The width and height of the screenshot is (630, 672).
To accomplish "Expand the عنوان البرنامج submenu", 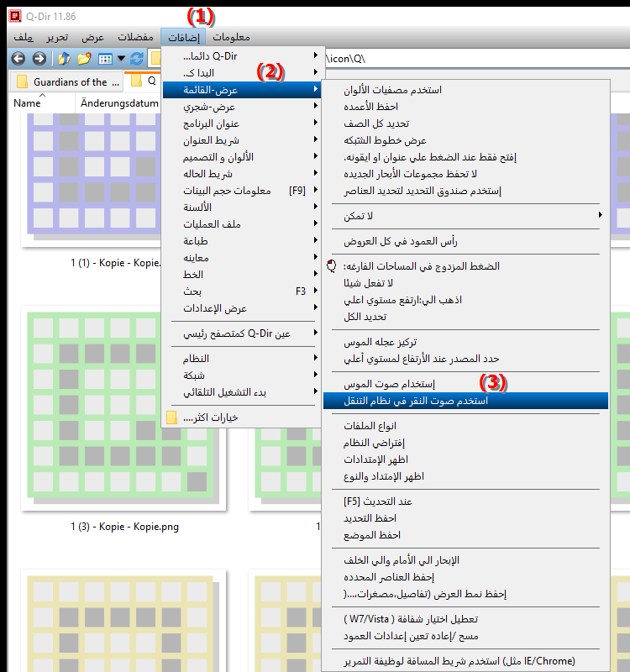I will click(242, 123).
